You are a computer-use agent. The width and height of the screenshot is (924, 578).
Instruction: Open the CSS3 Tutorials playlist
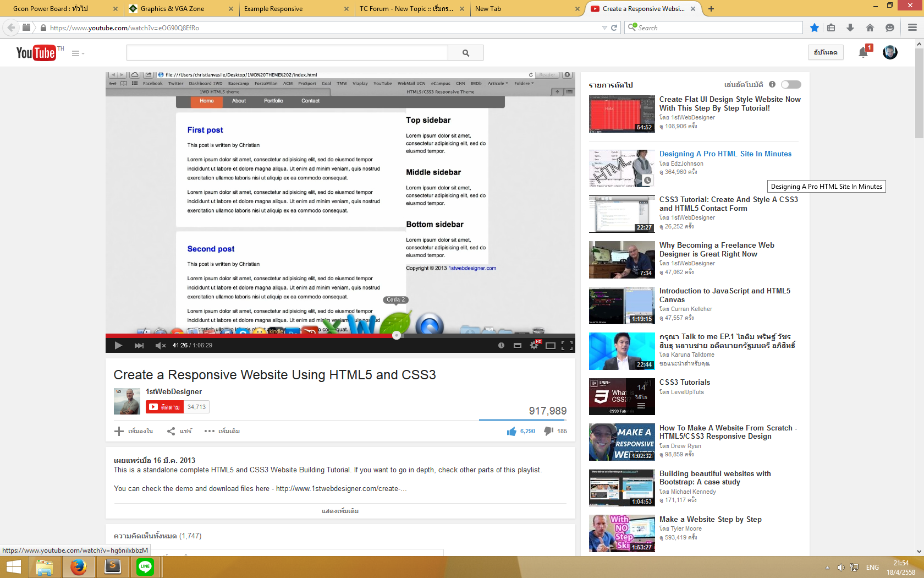(x=685, y=382)
